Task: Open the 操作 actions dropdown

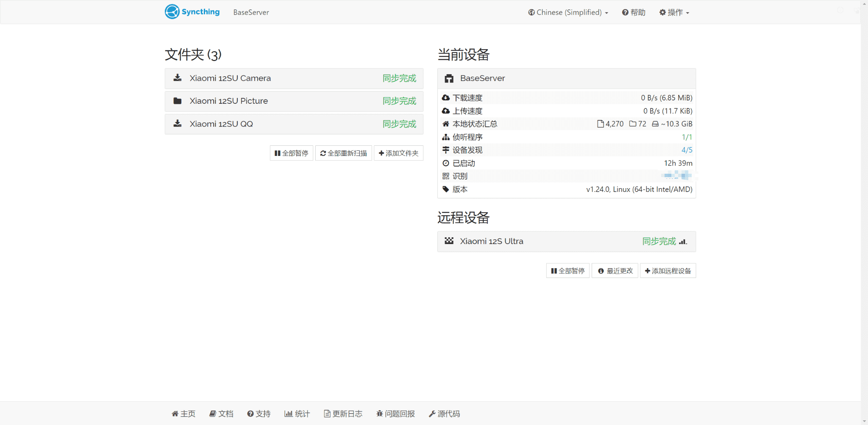Action: pos(673,12)
